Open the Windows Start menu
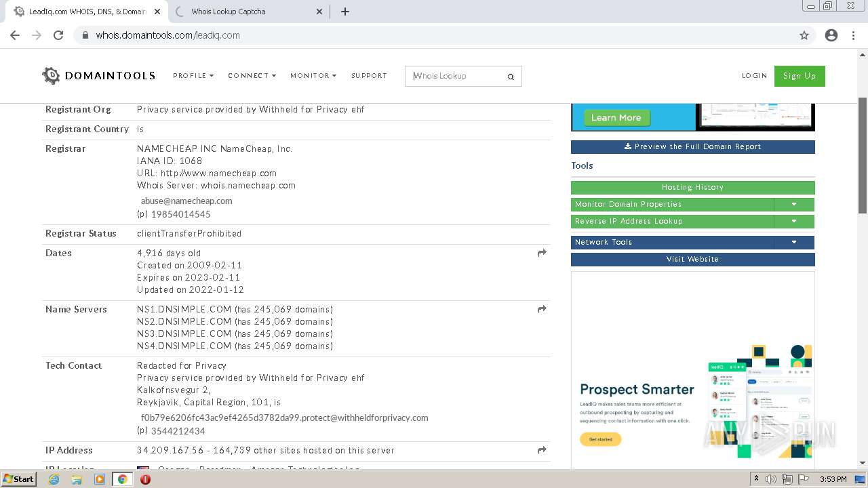 [x=18, y=479]
